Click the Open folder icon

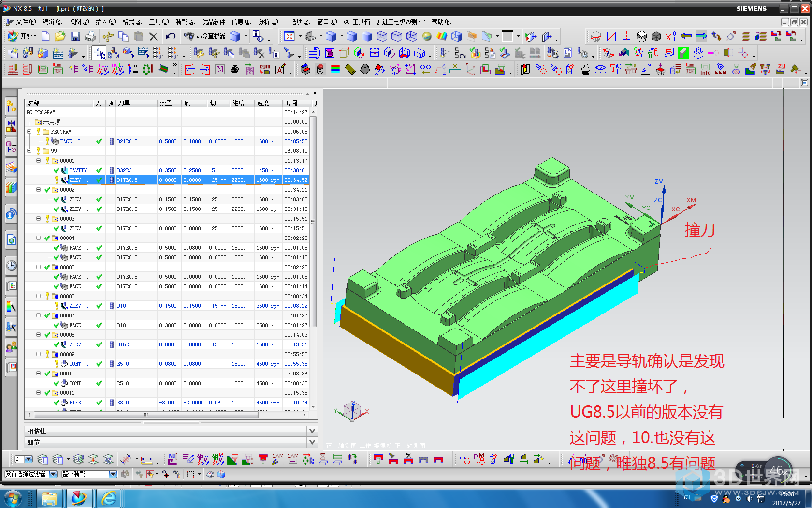(60, 36)
